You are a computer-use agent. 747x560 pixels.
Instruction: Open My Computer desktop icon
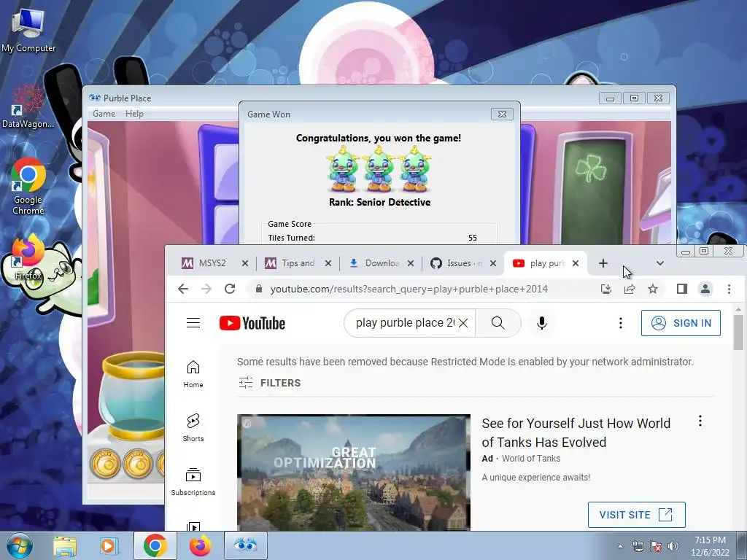click(28, 31)
